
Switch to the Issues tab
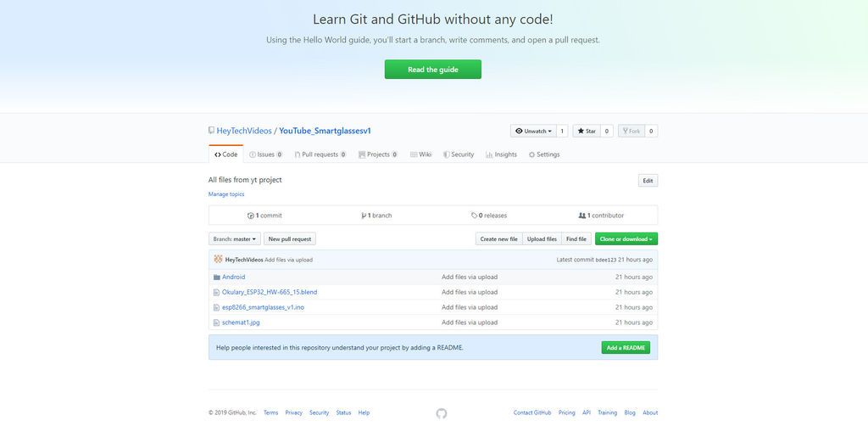tap(265, 154)
